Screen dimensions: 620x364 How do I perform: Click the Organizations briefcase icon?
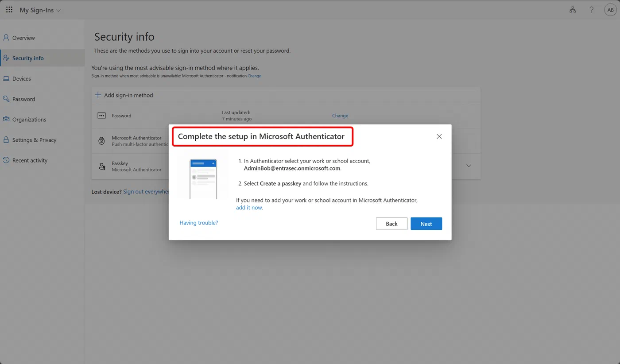tap(6, 119)
